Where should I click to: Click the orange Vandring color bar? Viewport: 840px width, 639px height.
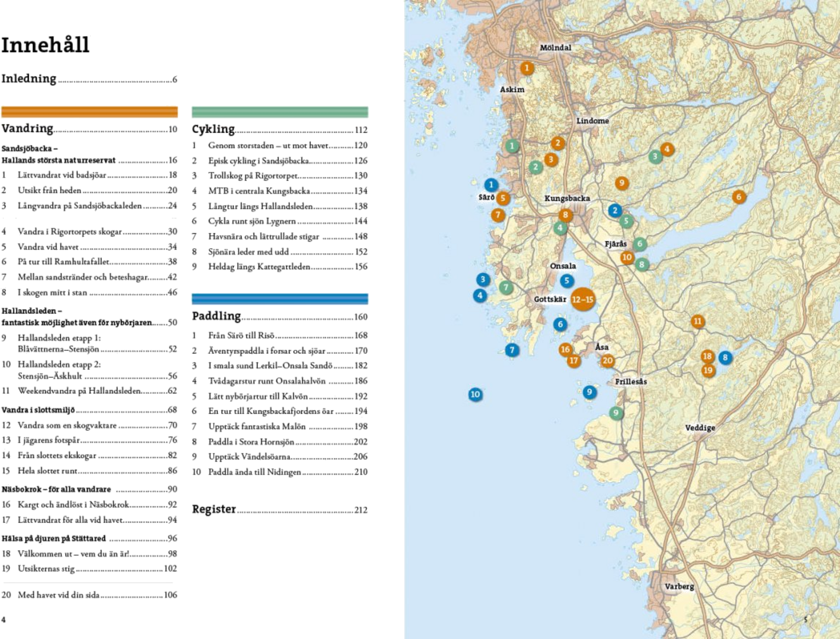point(90,112)
